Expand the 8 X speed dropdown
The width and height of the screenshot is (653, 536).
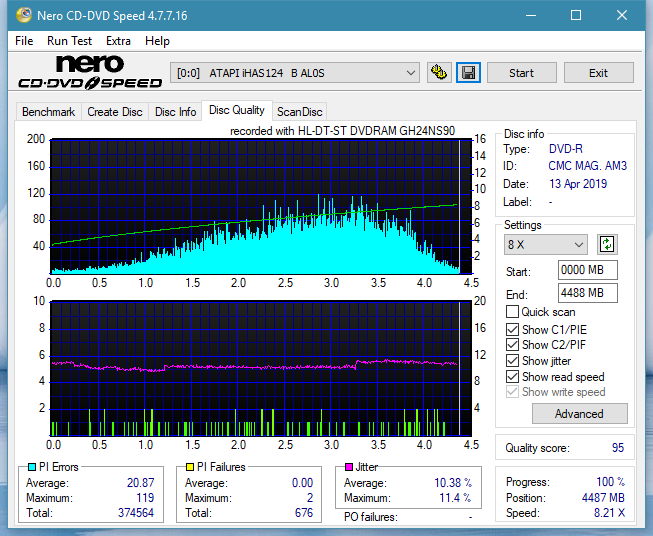click(546, 244)
